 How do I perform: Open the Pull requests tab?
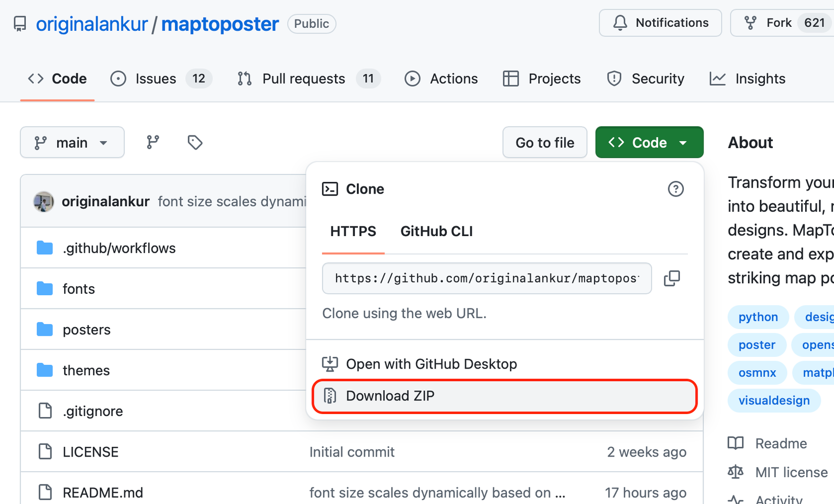point(303,79)
